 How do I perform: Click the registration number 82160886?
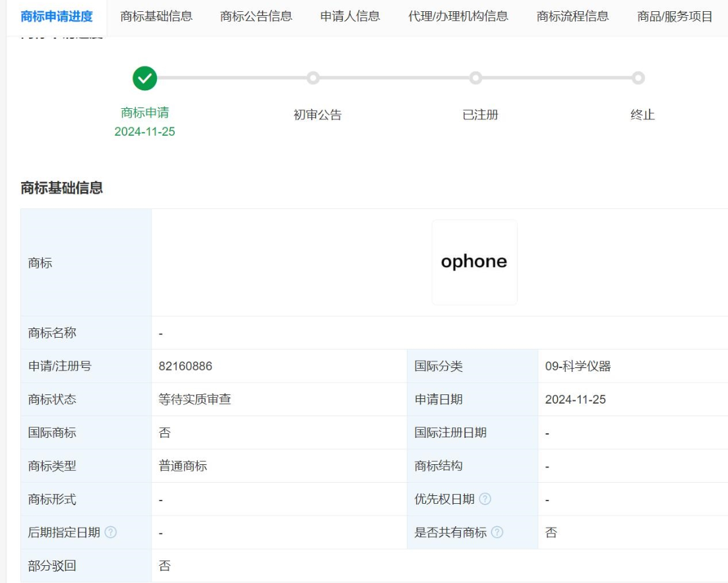(185, 366)
